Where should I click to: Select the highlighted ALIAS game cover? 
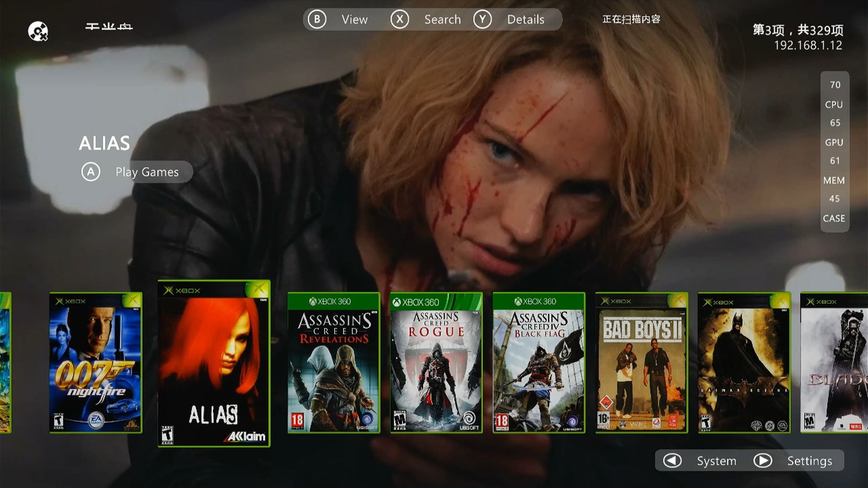pyautogui.click(x=214, y=363)
